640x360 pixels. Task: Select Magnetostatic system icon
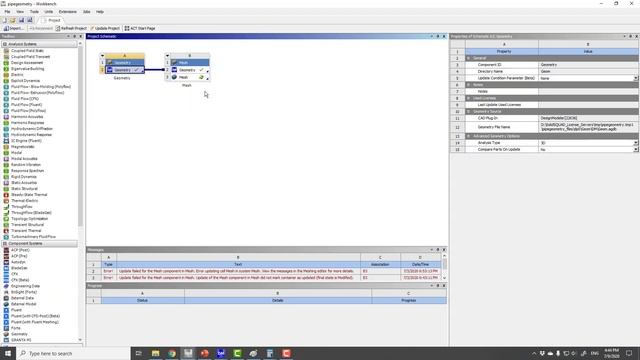6,147
